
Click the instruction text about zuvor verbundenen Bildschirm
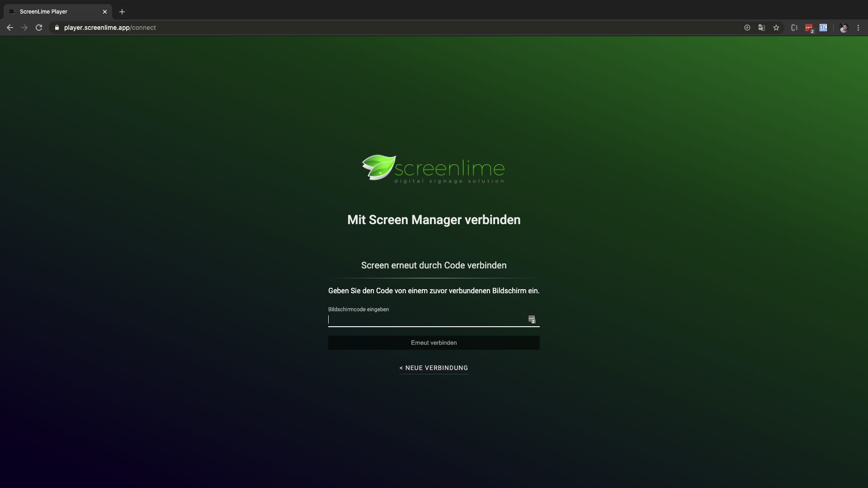(434, 291)
